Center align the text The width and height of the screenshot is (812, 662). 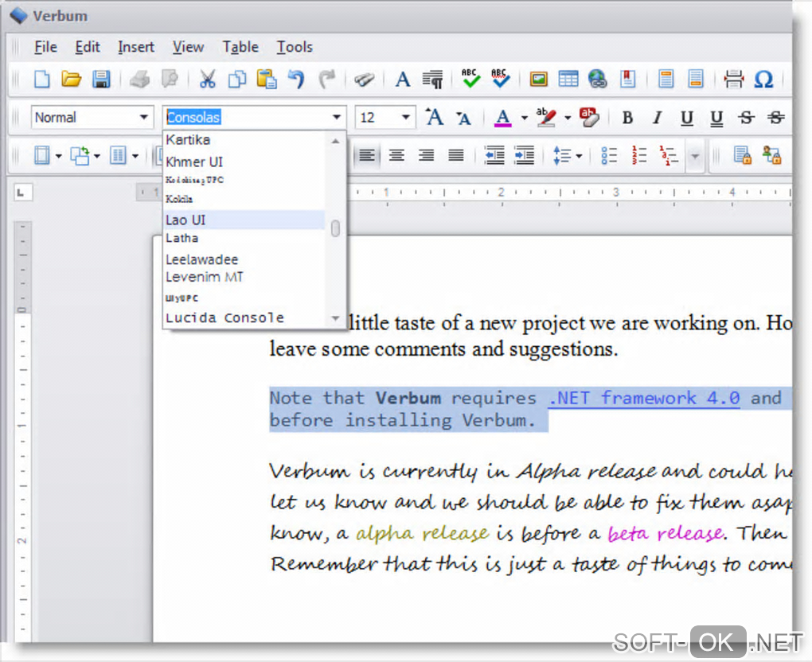coord(396,155)
